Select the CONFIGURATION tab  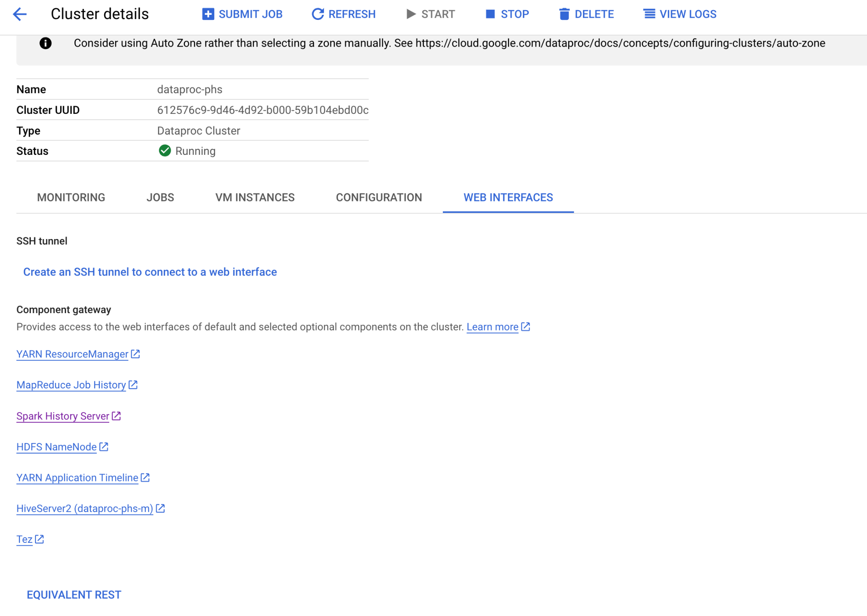[x=378, y=197]
